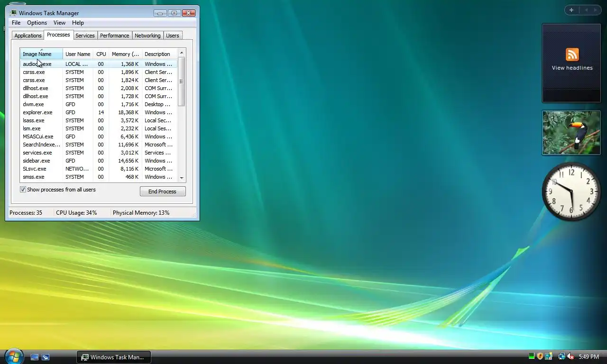Select the audiodg.exe process row

[x=99, y=64]
